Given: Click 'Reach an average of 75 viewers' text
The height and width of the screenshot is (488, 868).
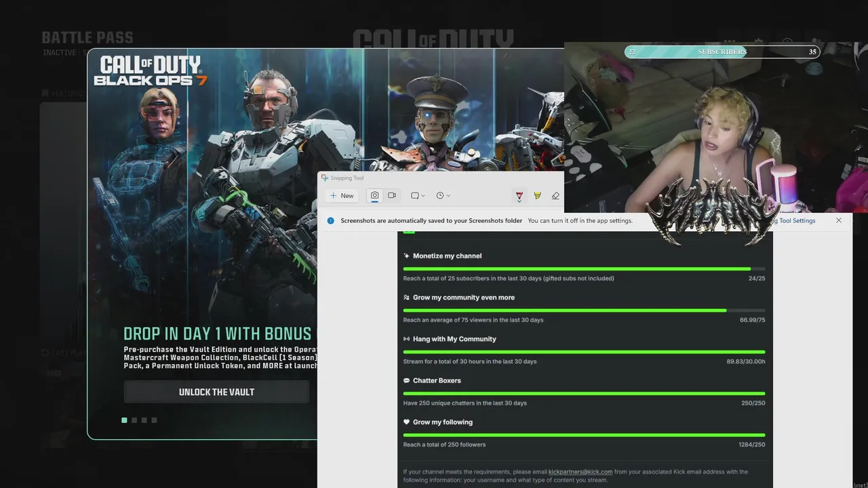Looking at the screenshot, I should pyautogui.click(x=473, y=320).
